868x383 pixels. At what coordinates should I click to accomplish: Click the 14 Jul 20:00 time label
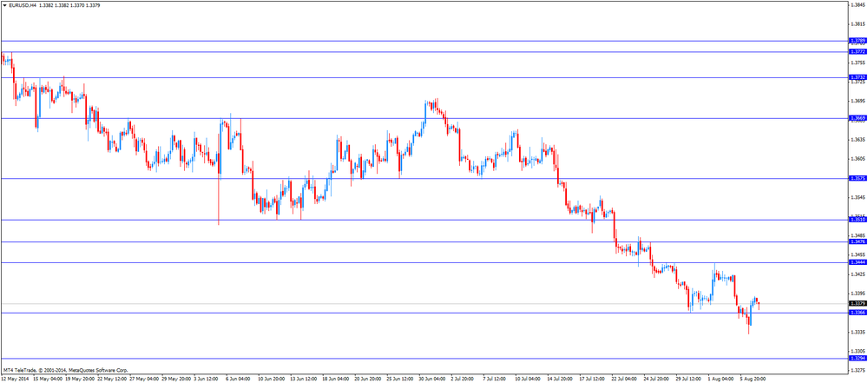click(558, 379)
